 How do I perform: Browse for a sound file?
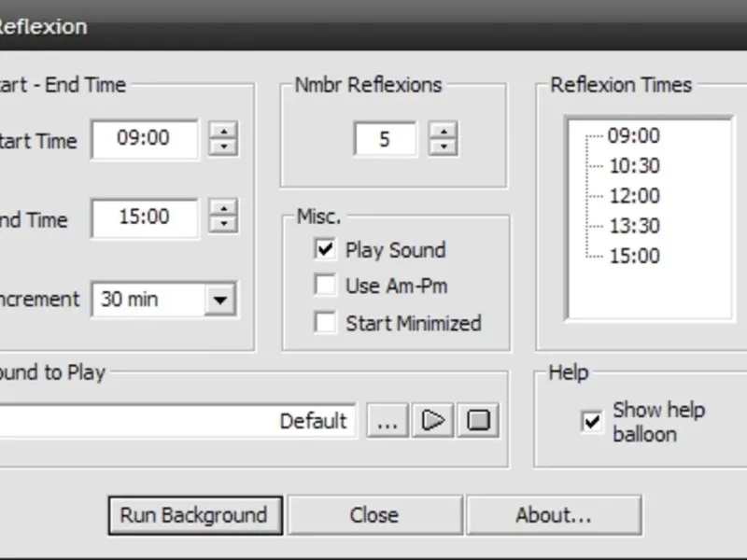tap(387, 420)
